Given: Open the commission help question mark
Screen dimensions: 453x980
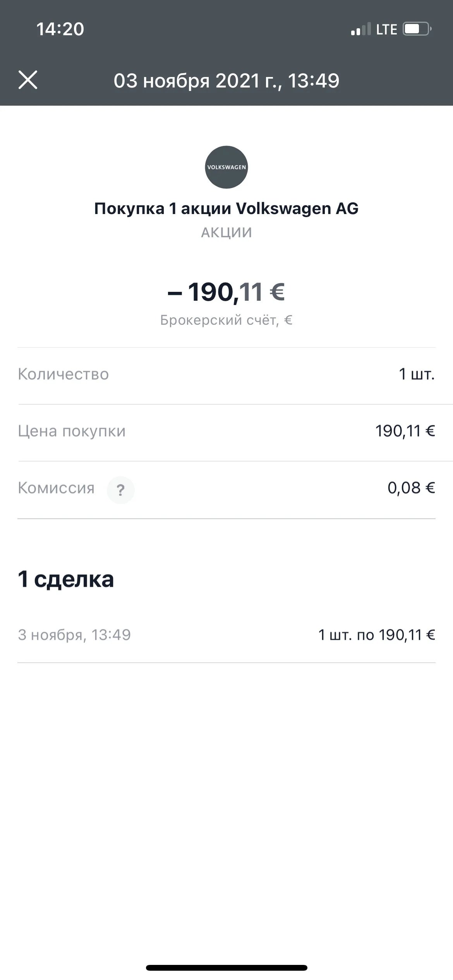Looking at the screenshot, I should click(121, 490).
